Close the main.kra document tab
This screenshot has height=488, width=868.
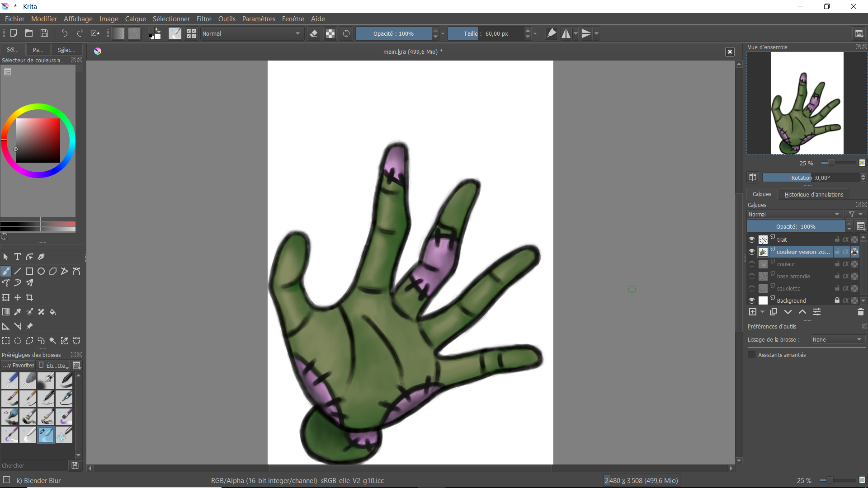click(x=730, y=52)
